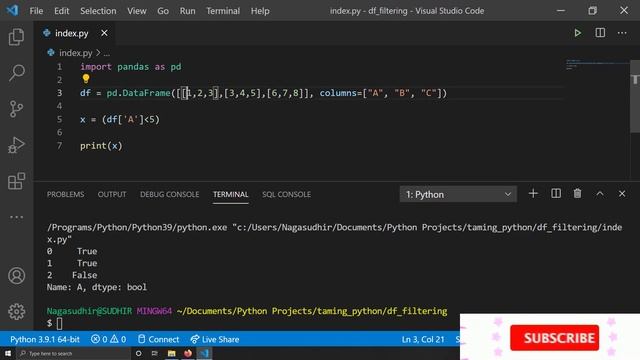The height and width of the screenshot is (360, 640).
Task: Show additional views ellipsis in activity bar
Action: click(16, 217)
